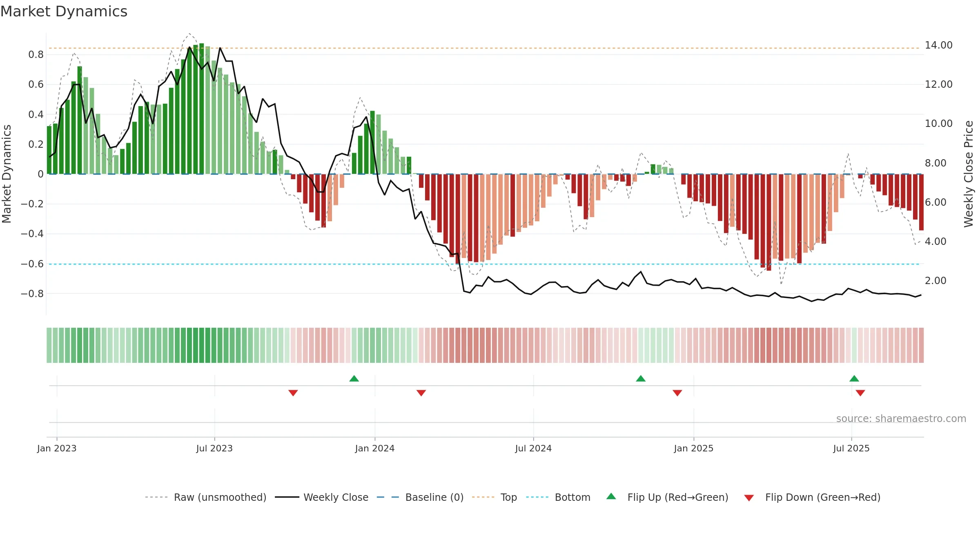Click the red flip-down marker after Jan 2024

point(421,393)
